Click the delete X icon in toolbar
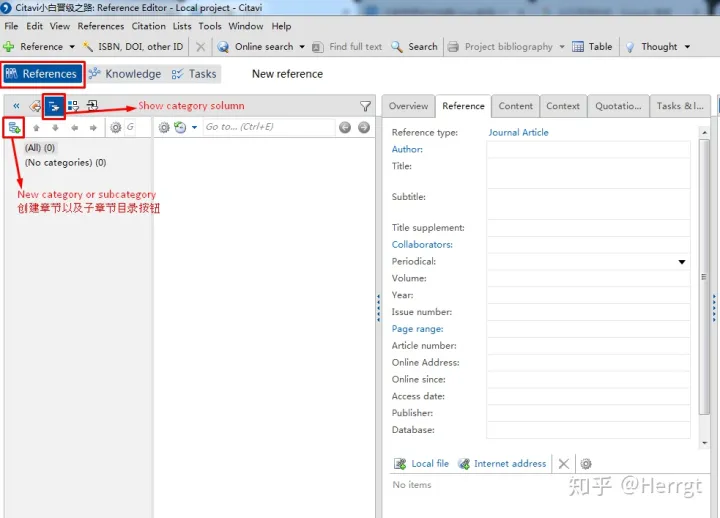This screenshot has height=518, width=720. click(x=201, y=46)
